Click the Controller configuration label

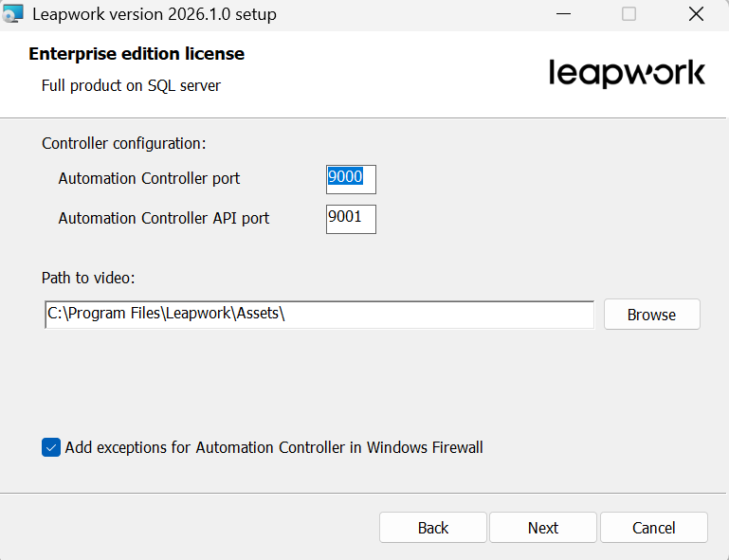click(x=123, y=143)
